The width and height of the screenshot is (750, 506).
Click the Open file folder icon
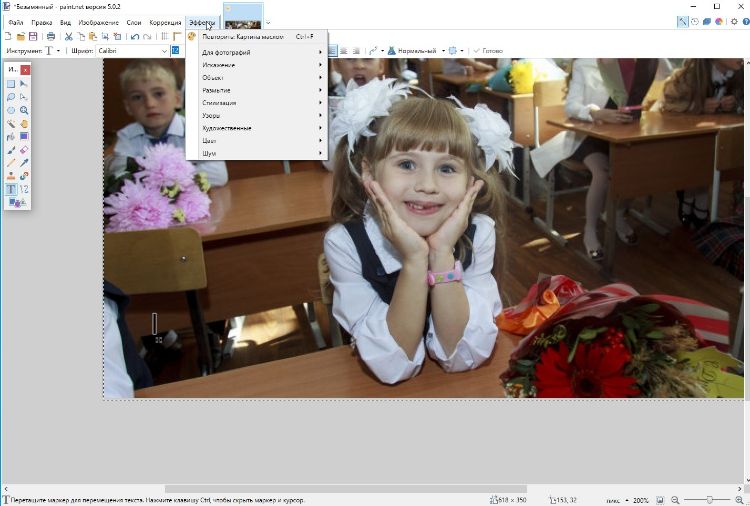coord(21,36)
